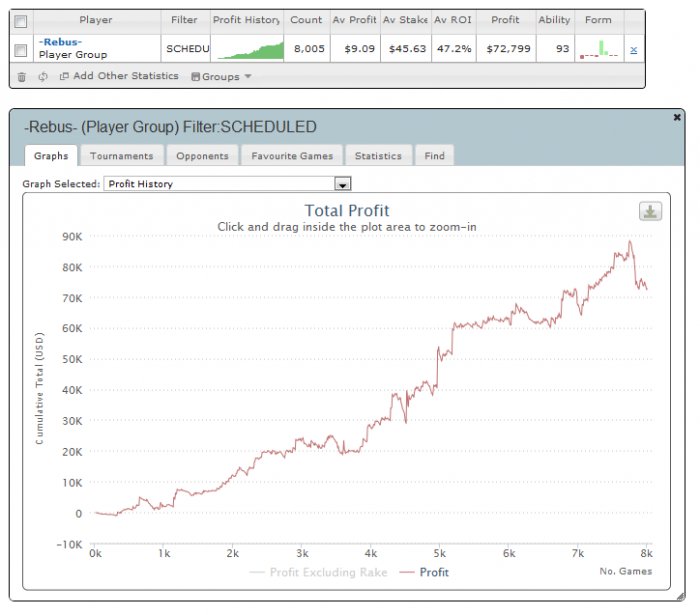The width and height of the screenshot is (700, 615).
Task: Open the Statistics tab
Action: click(x=378, y=156)
